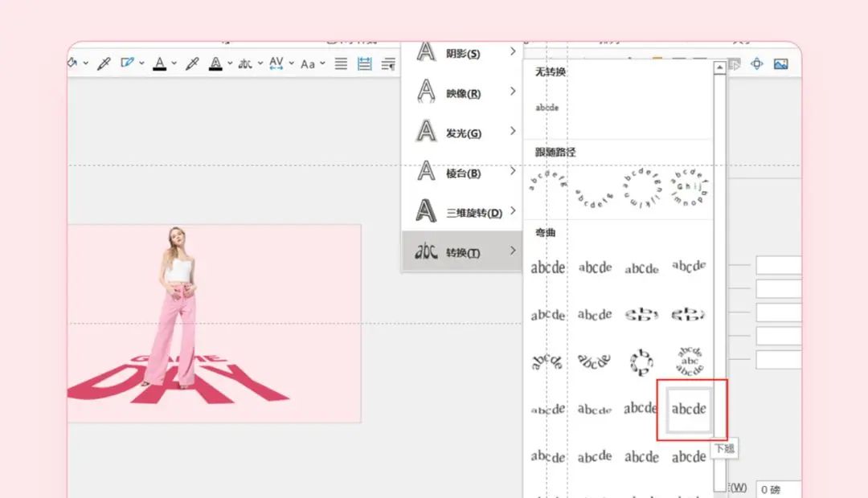Click the 0 磅 width input field
868x498 pixels.
click(x=778, y=490)
